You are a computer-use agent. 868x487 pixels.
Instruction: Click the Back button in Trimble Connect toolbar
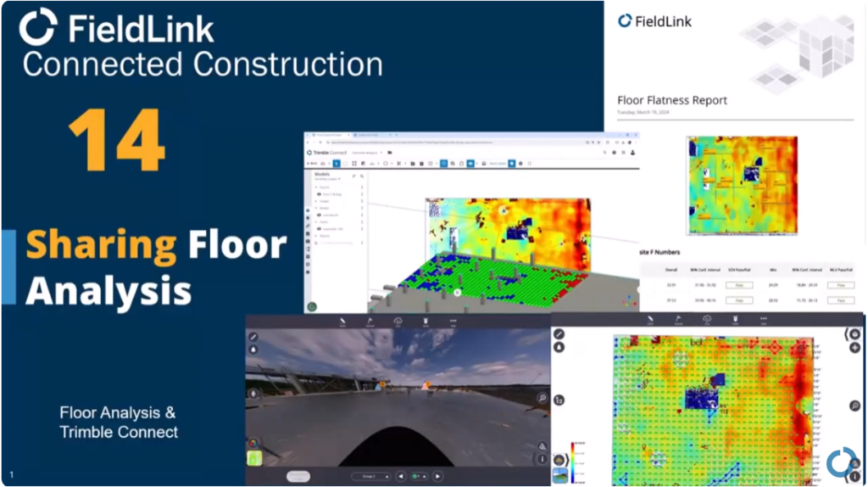click(312, 164)
